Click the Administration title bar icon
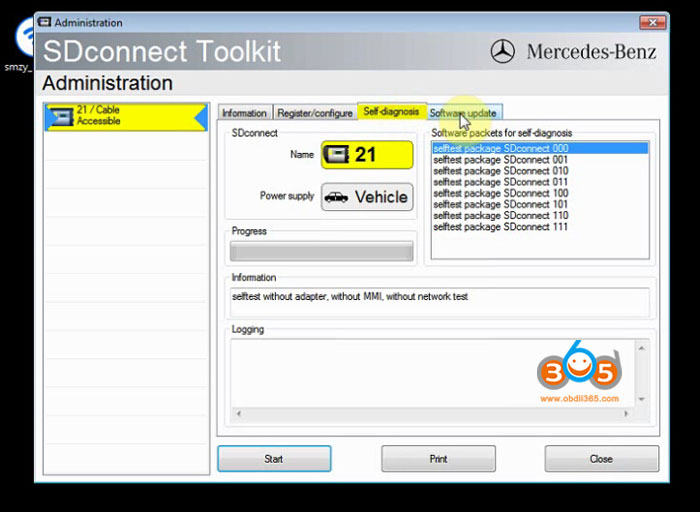The height and width of the screenshot is (512, 700). pyautogui.click(x=44, y=22)
